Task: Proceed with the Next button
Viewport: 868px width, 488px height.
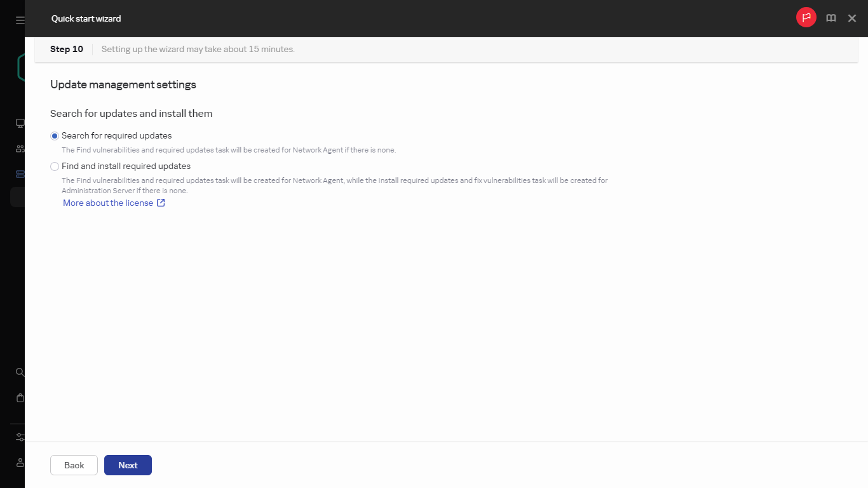Action: (128, 464)
